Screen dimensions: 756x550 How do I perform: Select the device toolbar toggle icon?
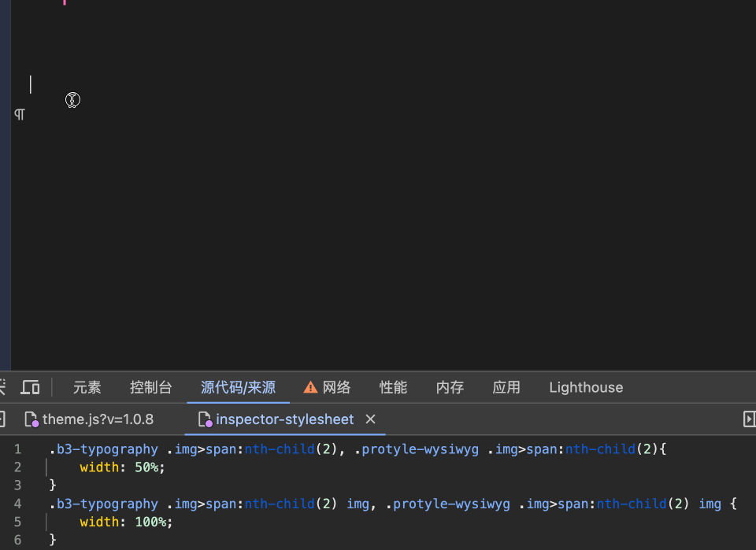click(x=31, y=387)
